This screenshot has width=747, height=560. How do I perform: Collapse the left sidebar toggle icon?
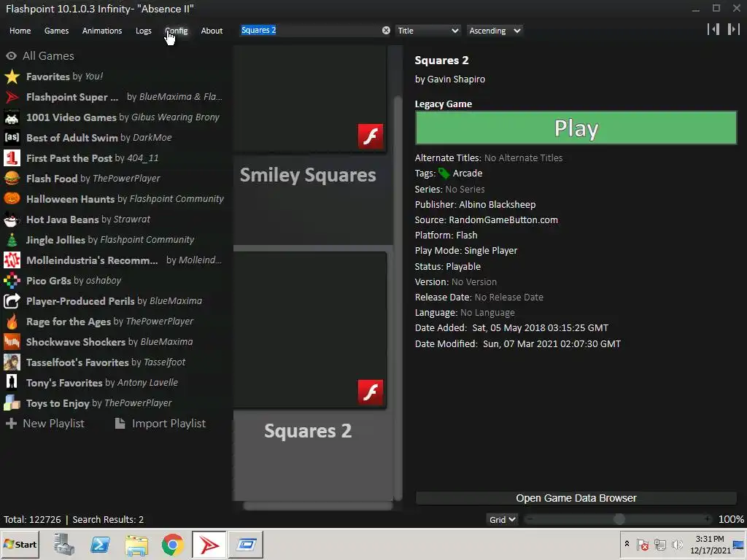[713, 29]
